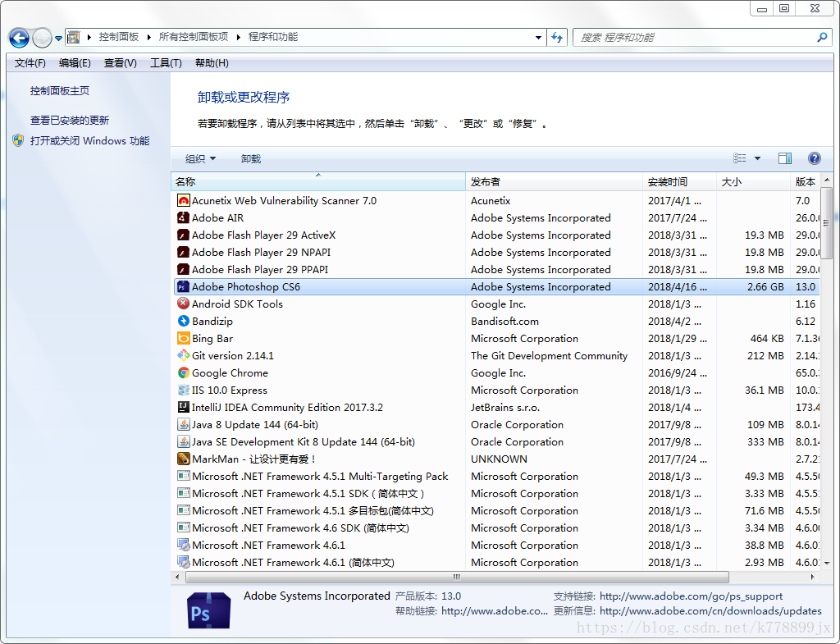This screenshot has height=644, width=840.
Task: Click the Adobe Flash Player 29 PPAPI icon
Action: 183,269
